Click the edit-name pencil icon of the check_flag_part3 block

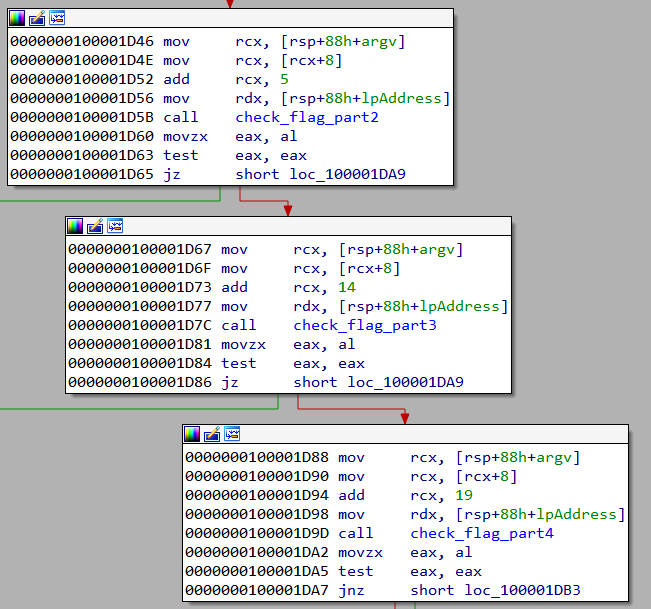click(x=95, y=226)
